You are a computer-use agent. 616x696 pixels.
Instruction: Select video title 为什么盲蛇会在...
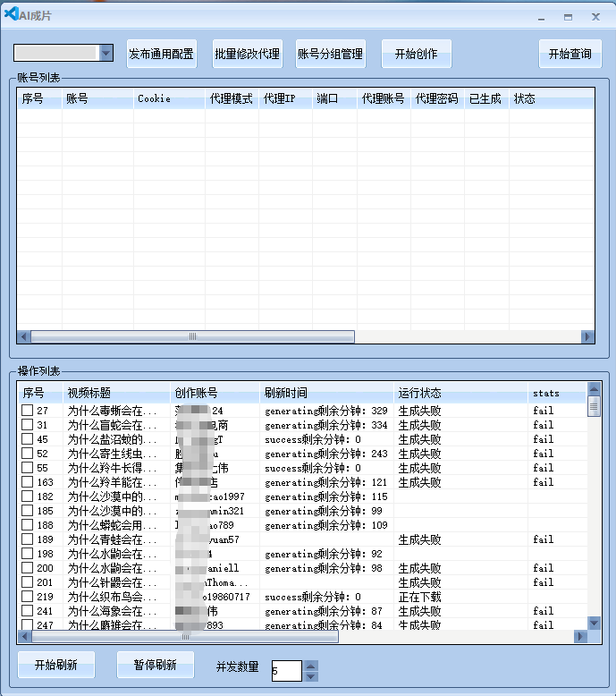pos(112,425)
